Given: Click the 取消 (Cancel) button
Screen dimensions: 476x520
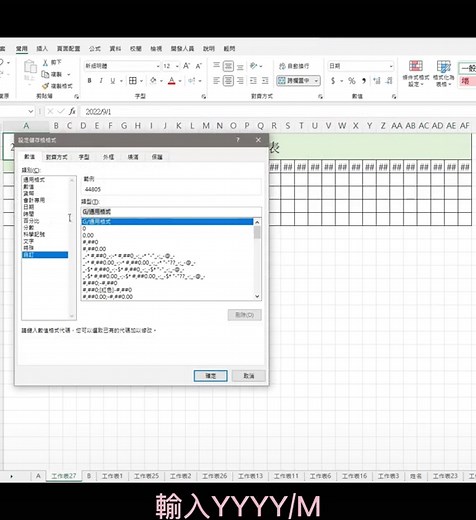Looking at the screenshot, I should pos(249,376).
